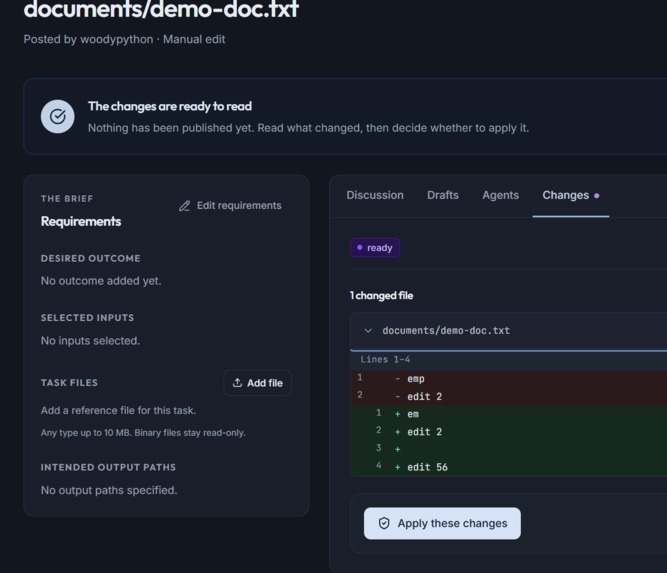Click the blank added line numbered 3
The image size is (667, 573).
[x=508, y=449]
